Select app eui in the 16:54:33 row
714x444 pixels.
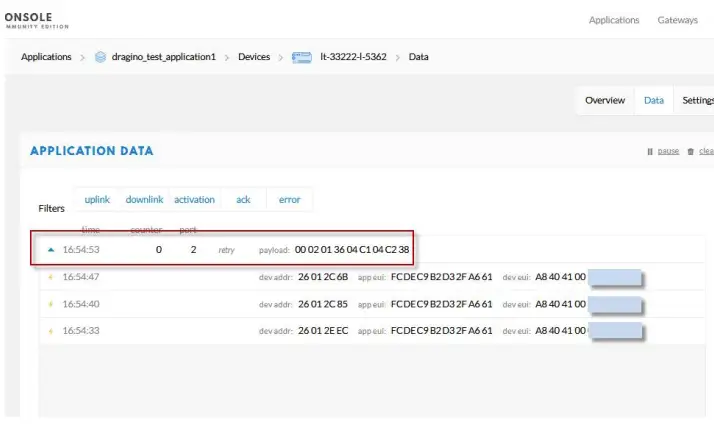point(442,331)
